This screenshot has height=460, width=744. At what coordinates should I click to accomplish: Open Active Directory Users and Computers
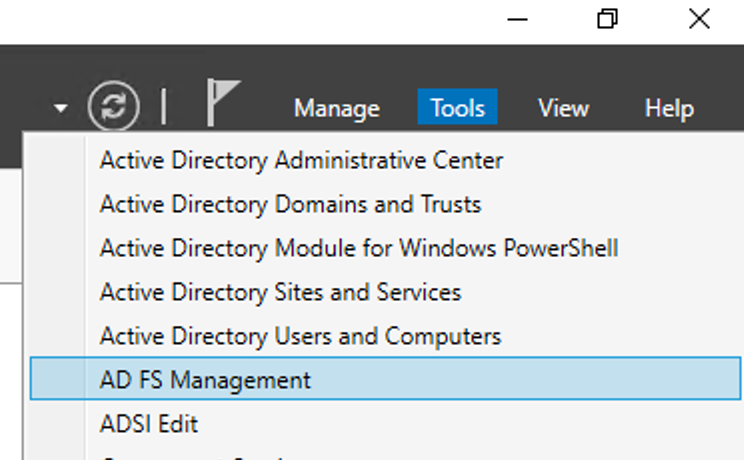coord(385,336)
